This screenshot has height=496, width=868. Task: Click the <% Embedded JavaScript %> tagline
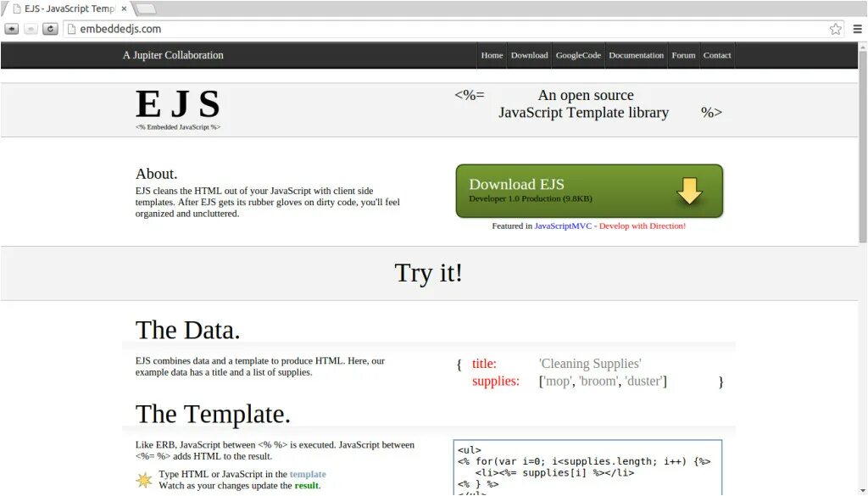tap(178, 127)
